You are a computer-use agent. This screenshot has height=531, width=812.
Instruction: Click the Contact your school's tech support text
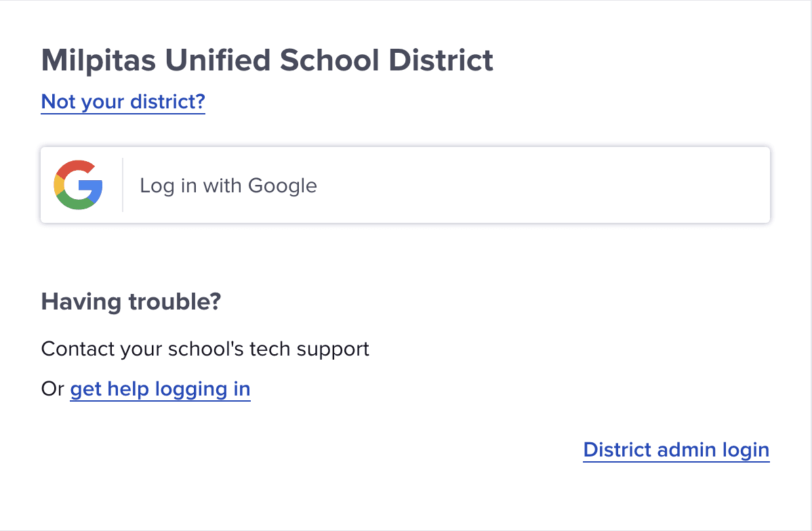coord(205,349)
